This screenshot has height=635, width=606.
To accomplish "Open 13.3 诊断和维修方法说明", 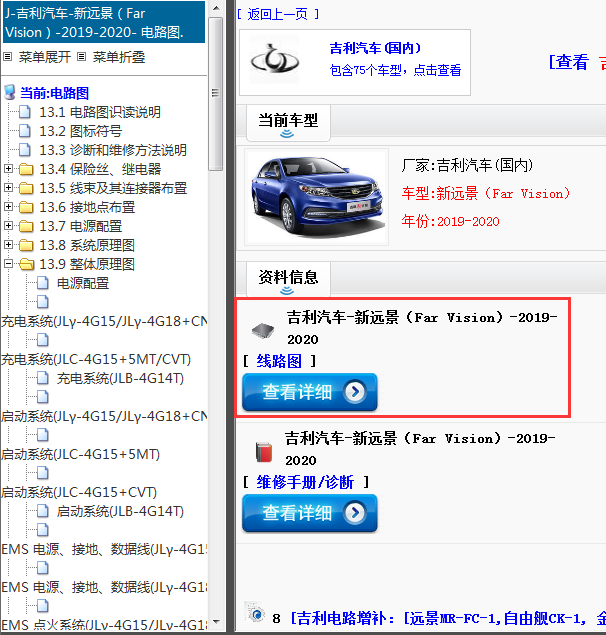I will [113, 150].
